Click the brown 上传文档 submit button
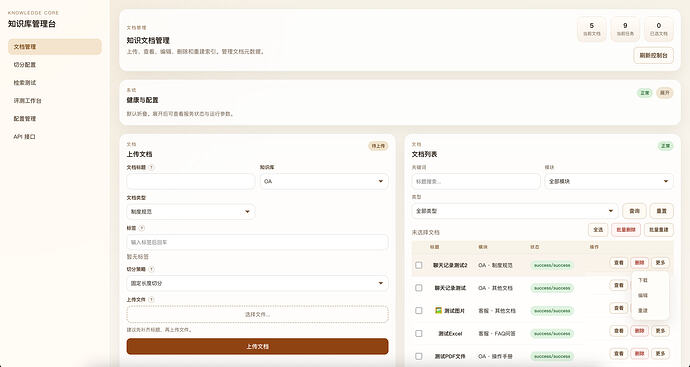Image resolution: width=690 pixels, height=367 pixels. (x=257, y=346)
